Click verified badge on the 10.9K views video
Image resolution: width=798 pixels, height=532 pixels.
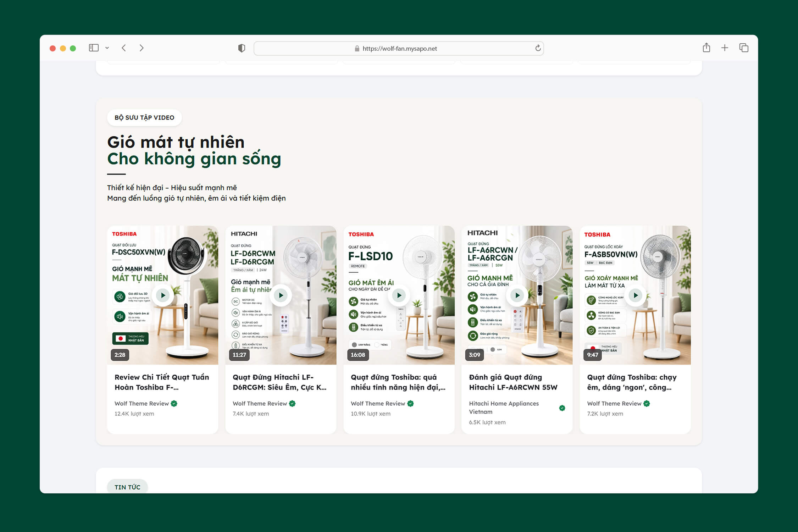coord(410,404)
